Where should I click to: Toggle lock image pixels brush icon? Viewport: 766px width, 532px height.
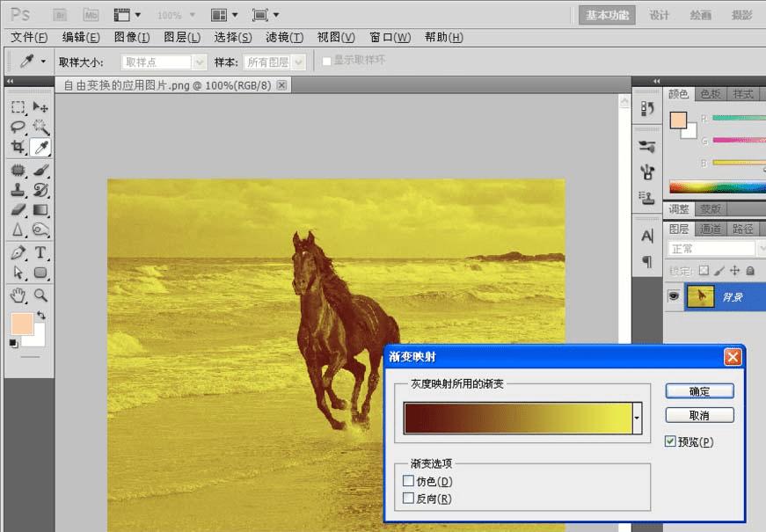pos(719,270)
